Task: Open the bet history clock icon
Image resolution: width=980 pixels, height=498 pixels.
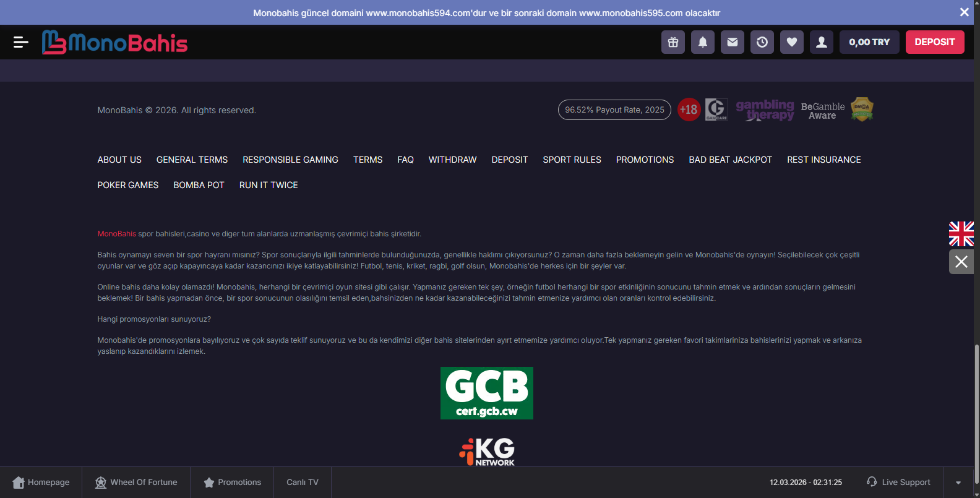Action: pyautogui.click(x=762, y=42)
